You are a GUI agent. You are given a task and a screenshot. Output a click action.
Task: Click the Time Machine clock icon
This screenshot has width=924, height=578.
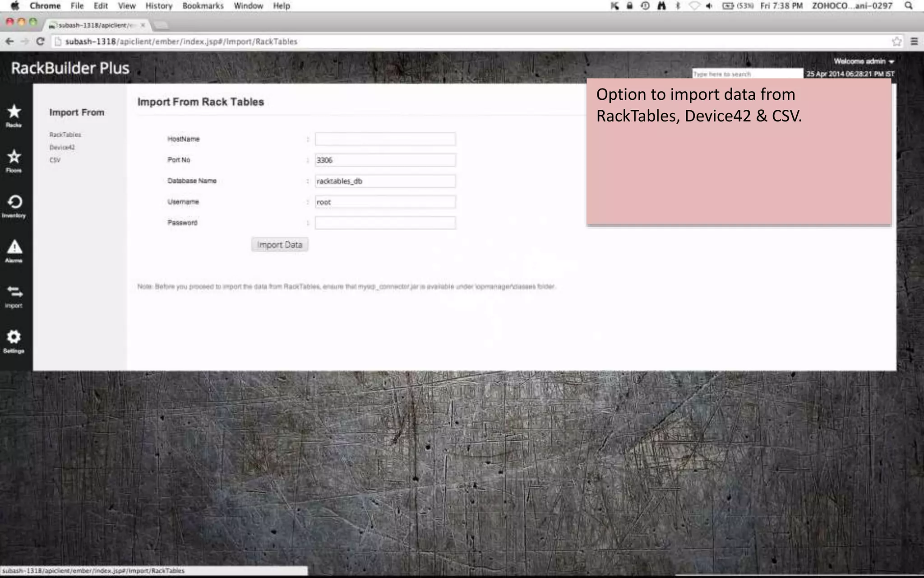point(645,6)
